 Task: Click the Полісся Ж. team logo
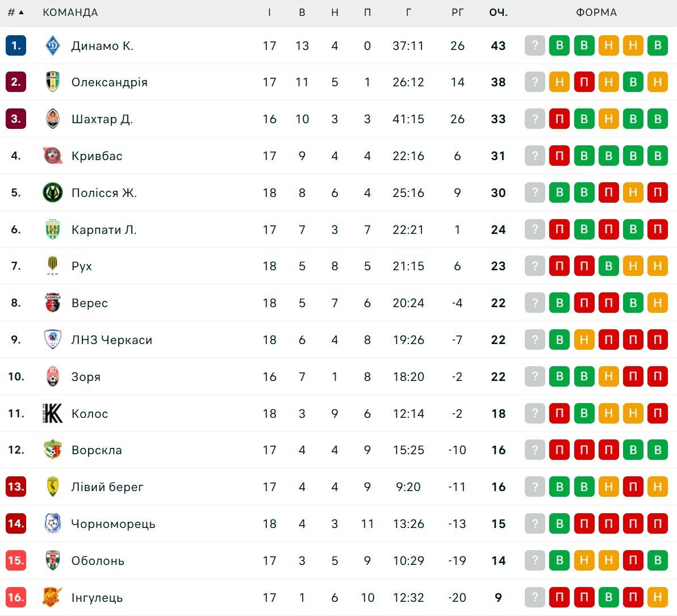53,192
